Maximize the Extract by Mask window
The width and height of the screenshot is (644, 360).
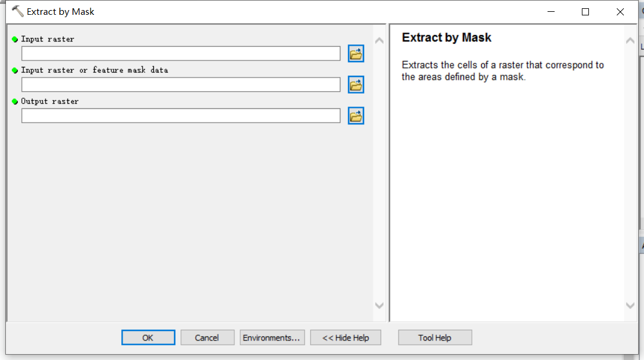click(585, 11)
